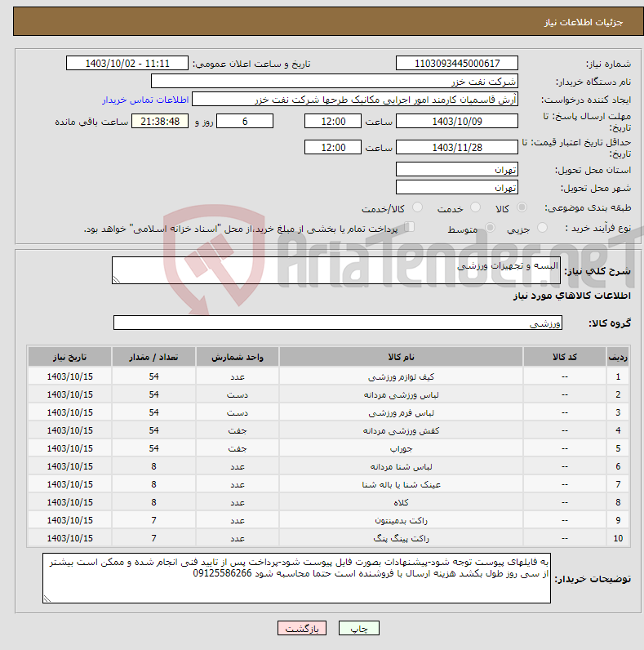The width and height of the screenshot is (644, 650).
Task: Click the نام کالا column header
Action: (401, 357)
